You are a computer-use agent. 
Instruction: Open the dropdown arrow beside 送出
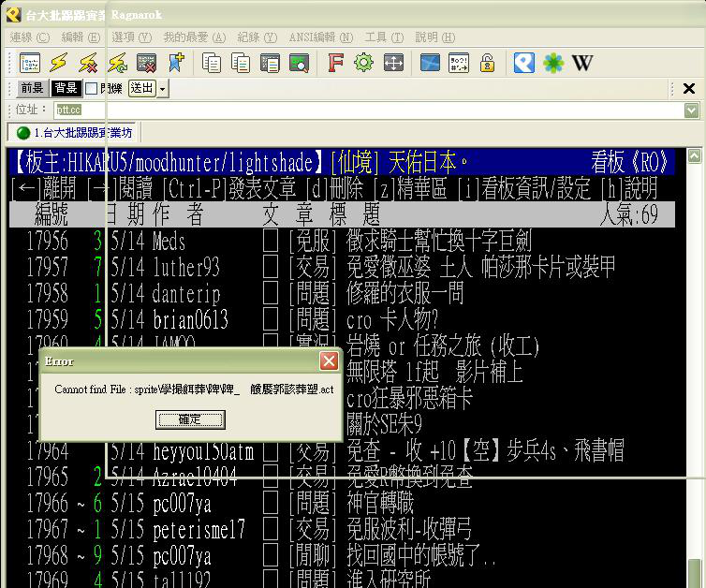[163, 89]
